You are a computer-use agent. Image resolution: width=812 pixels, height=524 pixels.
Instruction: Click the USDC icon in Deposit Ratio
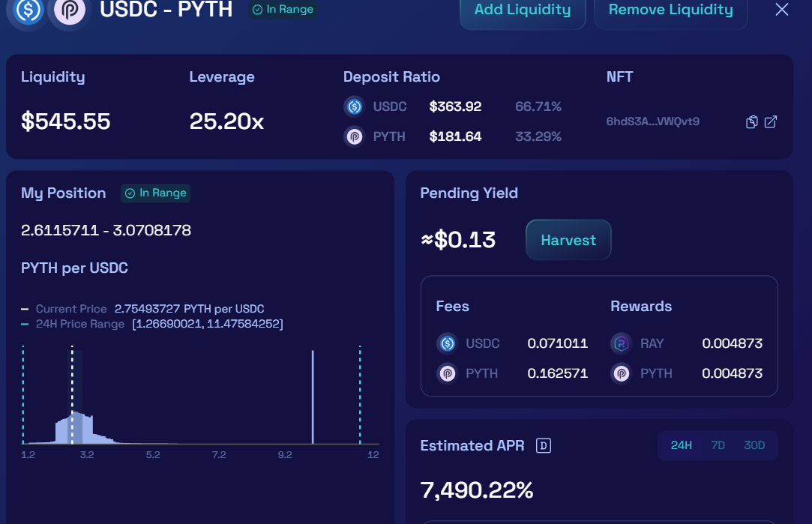(354, 106)
